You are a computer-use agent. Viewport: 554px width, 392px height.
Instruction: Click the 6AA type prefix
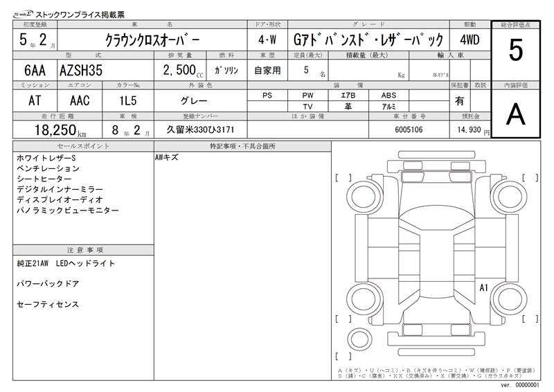click(35, 71)
